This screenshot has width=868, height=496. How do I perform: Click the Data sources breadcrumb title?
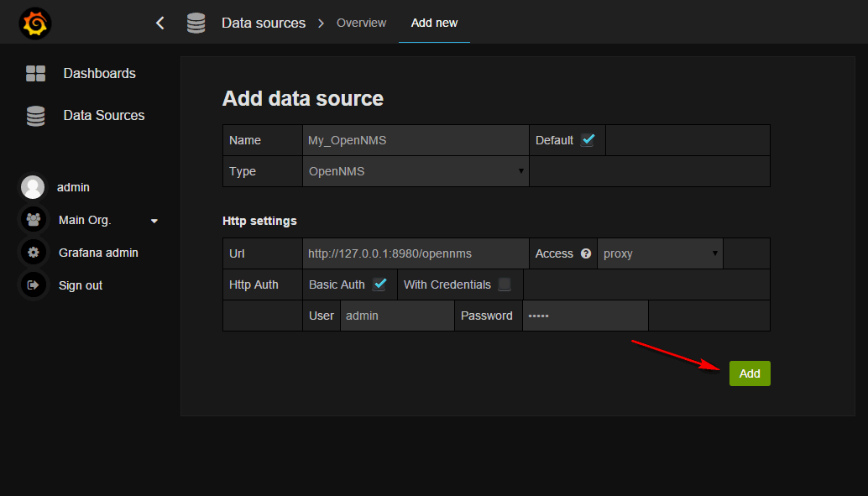tap(264, 23)
